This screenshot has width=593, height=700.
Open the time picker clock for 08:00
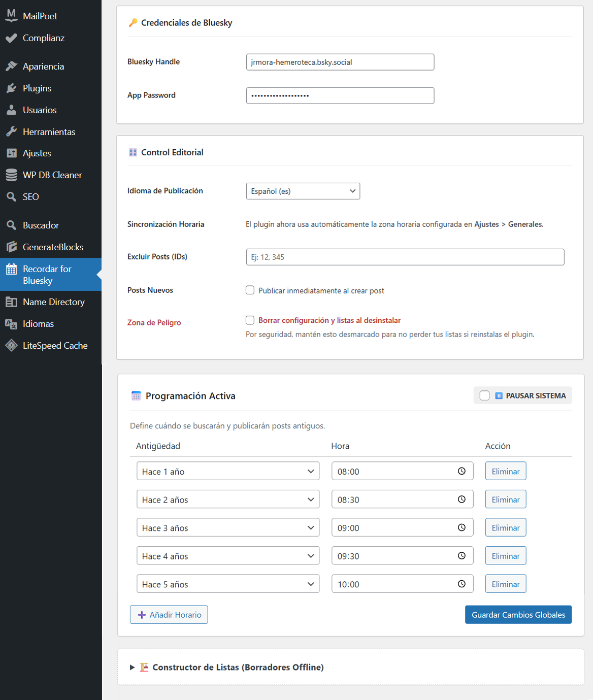462,471
